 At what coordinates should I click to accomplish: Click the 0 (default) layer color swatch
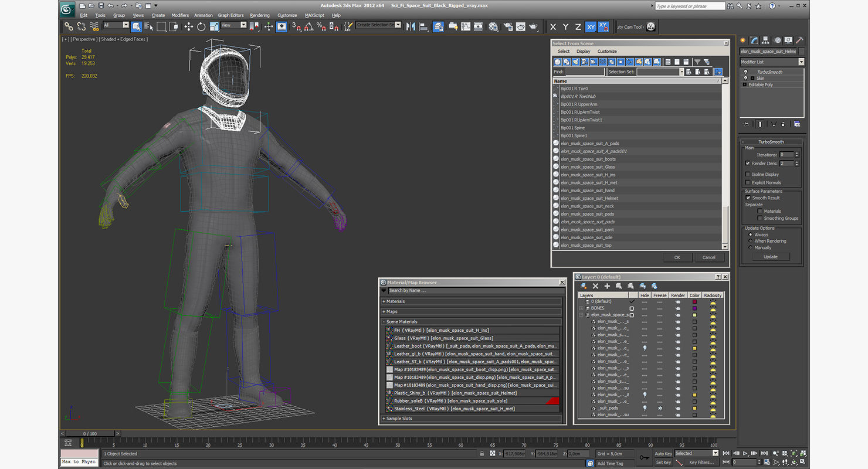[694, 301]
